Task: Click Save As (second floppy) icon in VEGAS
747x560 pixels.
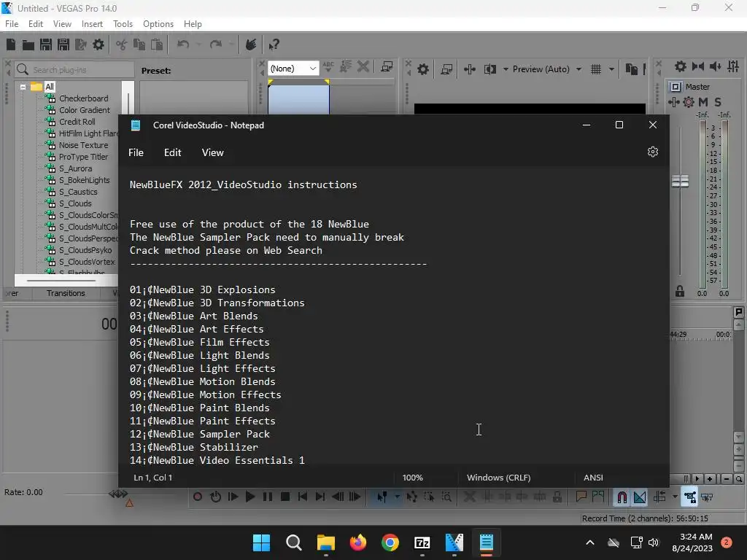Action: (x=63, y=44)
